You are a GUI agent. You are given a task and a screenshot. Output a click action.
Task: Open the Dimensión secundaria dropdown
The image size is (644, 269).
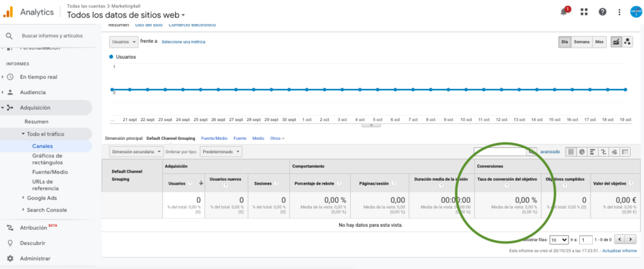(136, 152)
